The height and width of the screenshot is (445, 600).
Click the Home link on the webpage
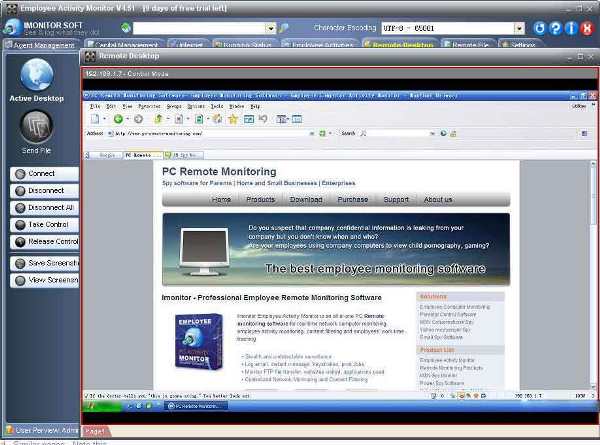coord(221,199)
